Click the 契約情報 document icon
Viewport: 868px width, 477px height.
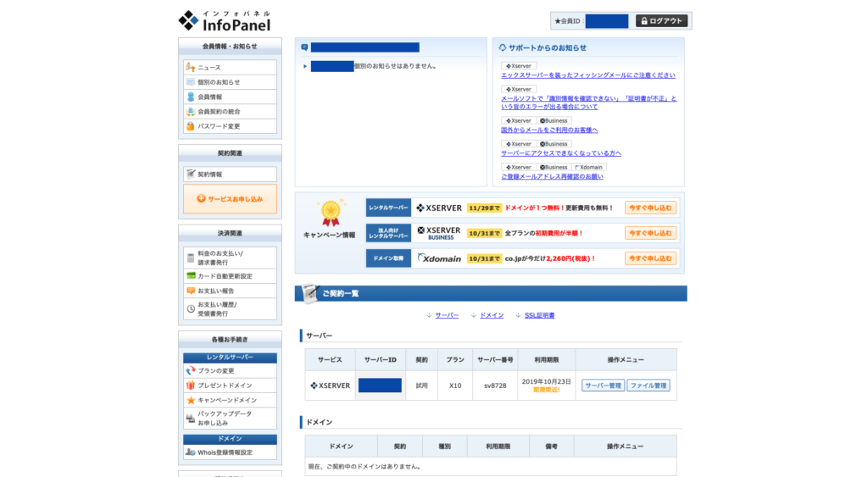tap(191, 175)
